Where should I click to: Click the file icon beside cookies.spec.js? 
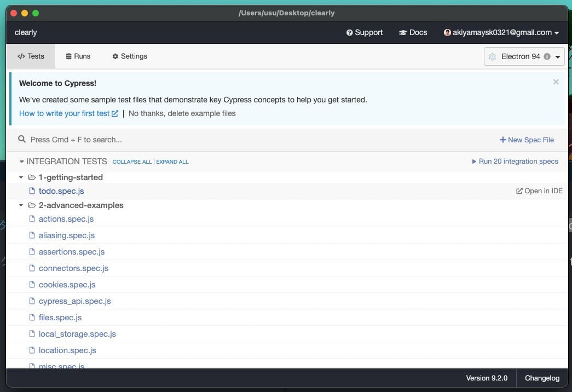click(x=32, y=284)
